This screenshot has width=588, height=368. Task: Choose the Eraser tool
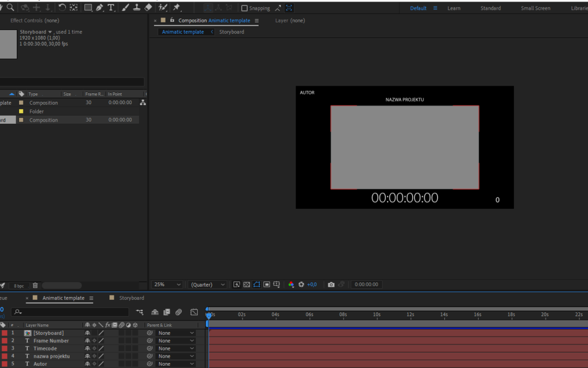(148, 8)
